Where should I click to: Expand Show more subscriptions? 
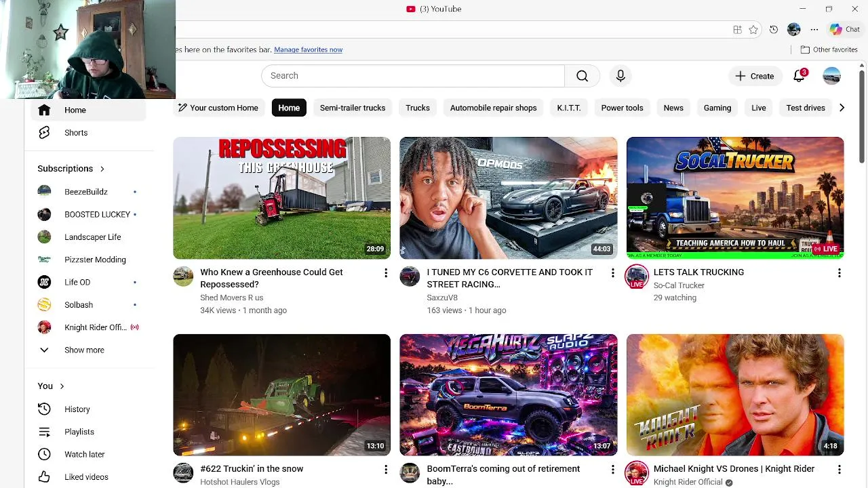pos(88,350)
